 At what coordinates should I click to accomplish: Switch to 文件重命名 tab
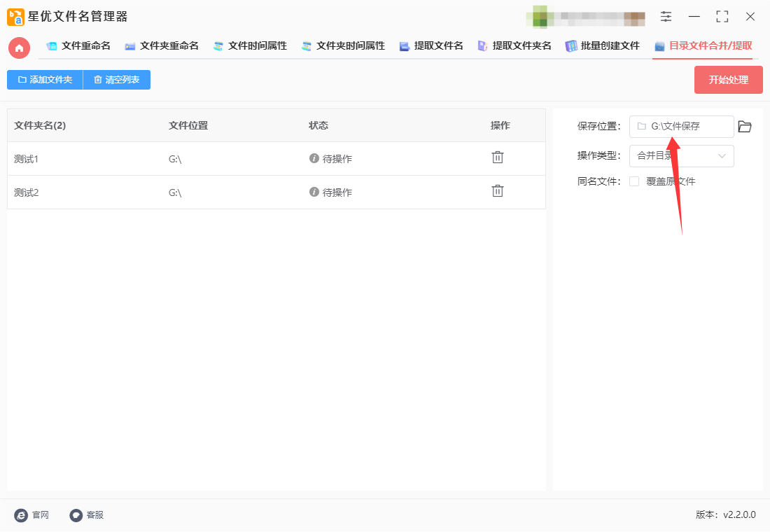(78, 45)
